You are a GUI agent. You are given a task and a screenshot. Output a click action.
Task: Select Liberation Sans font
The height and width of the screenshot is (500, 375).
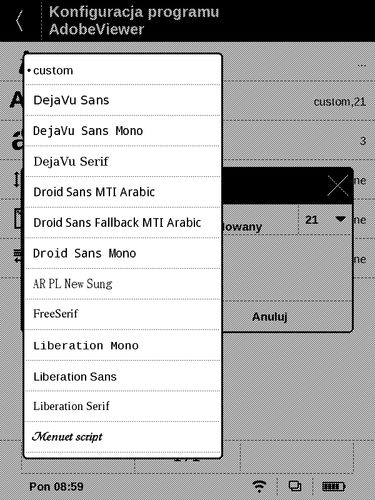pos(123,377)
